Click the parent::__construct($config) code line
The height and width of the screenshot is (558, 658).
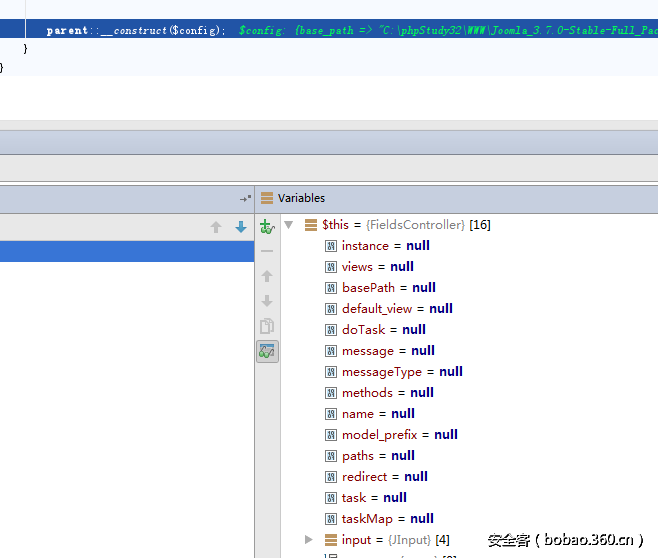click(135, 31)
